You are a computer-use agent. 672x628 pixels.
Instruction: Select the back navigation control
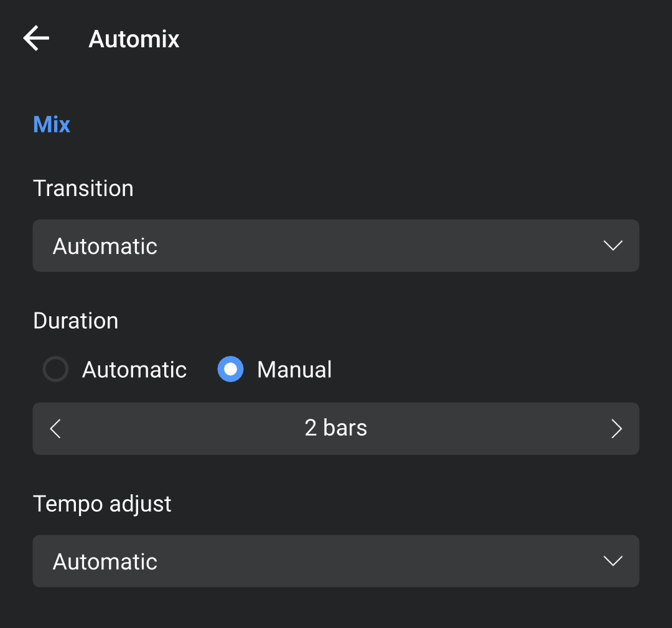[35, 38]
